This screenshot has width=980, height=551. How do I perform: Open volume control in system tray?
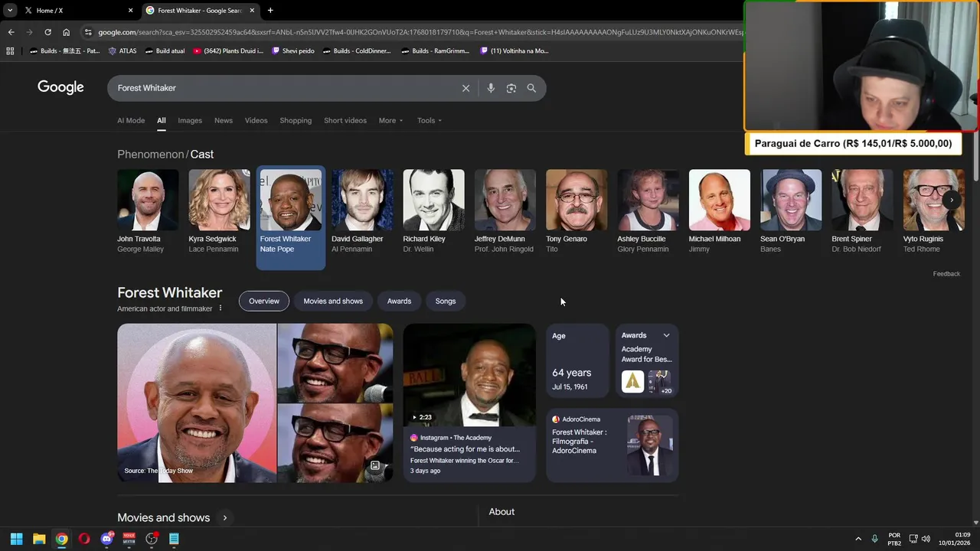[926, 539]
